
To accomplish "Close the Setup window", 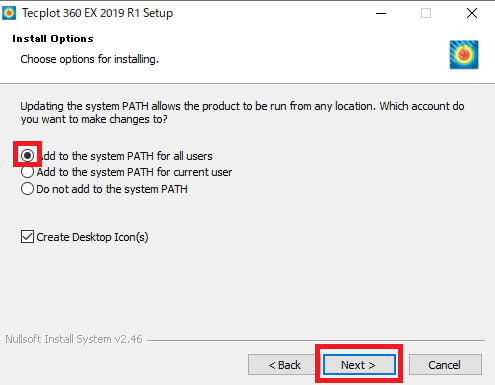I will coord(472,13).
